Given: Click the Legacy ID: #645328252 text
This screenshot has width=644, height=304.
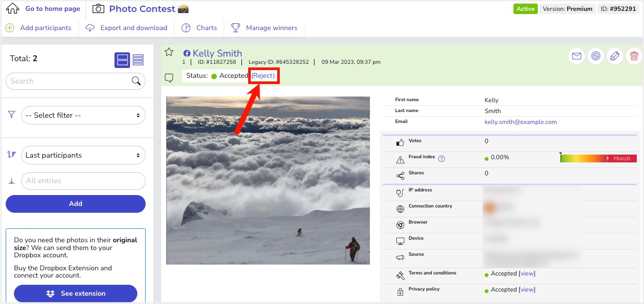Looking at the screenshot, I should coord(279,62).
